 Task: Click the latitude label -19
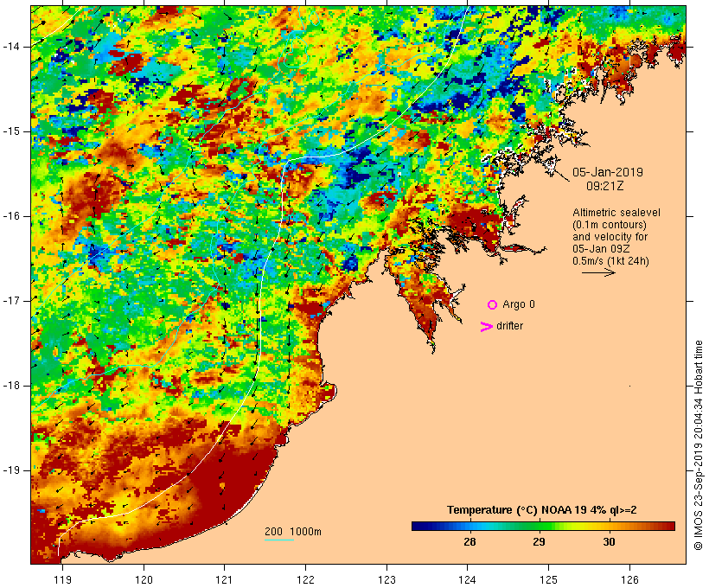click(11, 470)
